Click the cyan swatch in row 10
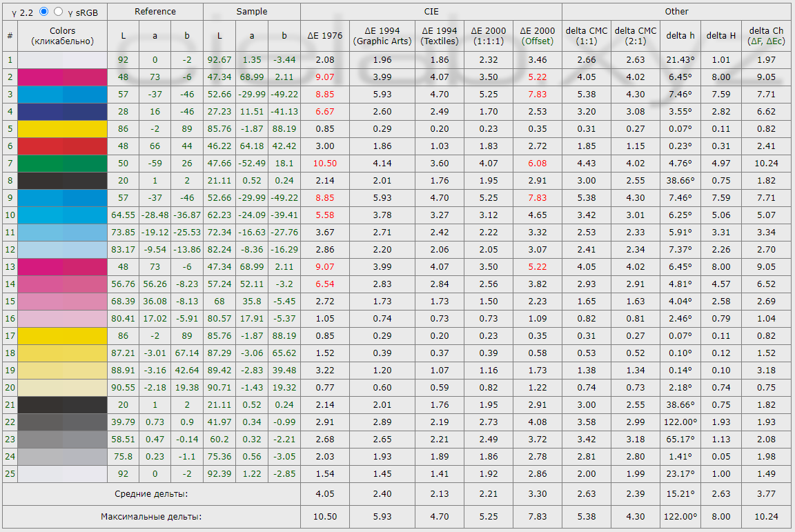 [x=62, y=215]
